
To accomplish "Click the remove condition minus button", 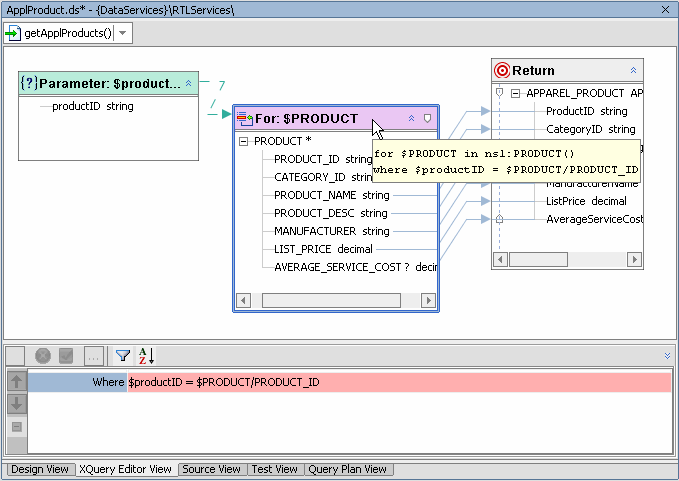I will (x=16, y=427).
